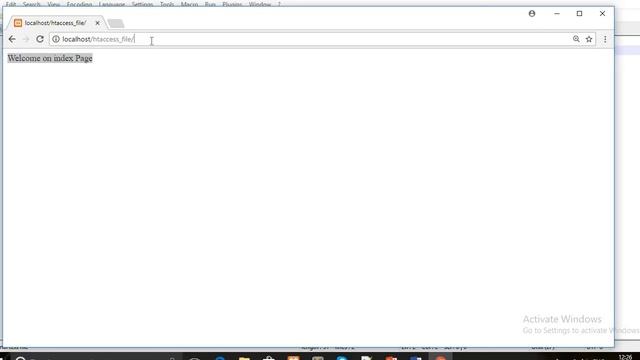
Task: Maximize the Chrome browser window
Action: coord(579,13)
